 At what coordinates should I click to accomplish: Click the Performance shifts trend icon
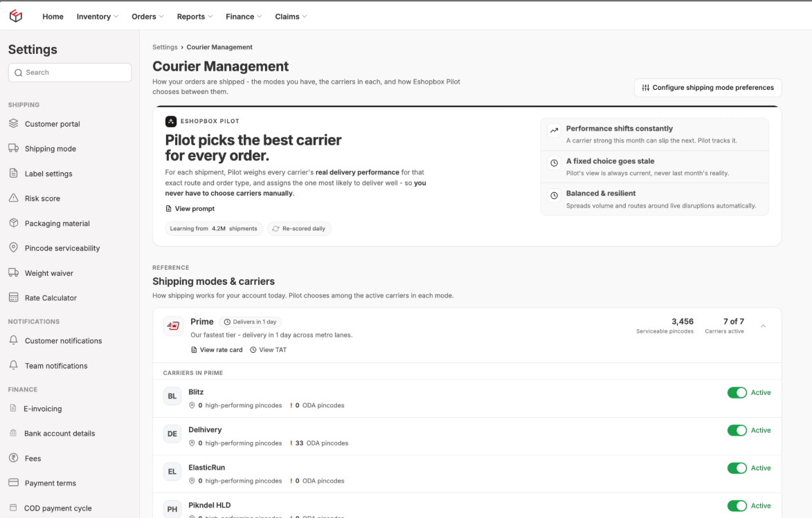tap(554, 131)
